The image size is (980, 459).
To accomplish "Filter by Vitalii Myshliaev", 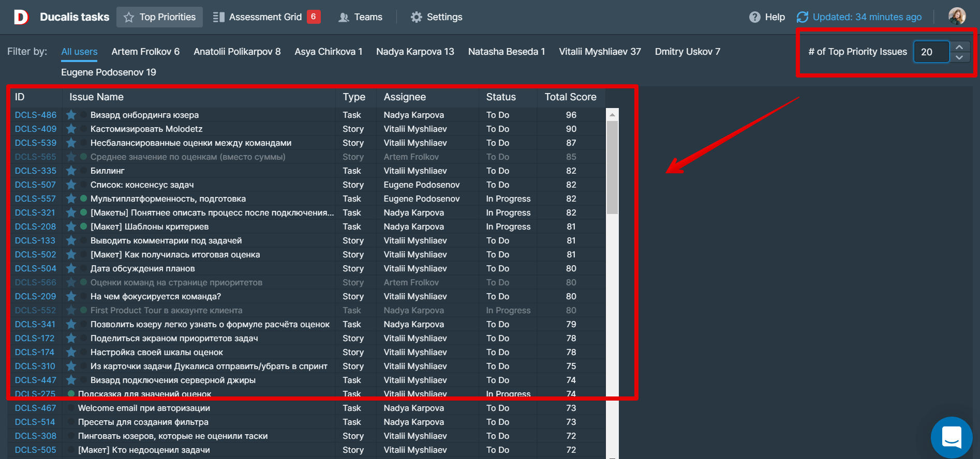I will [600, 52].
